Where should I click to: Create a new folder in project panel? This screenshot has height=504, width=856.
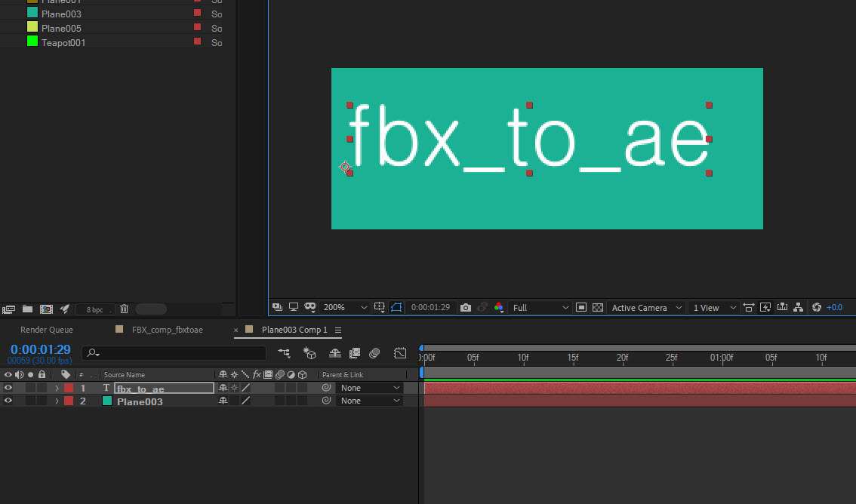pos(27,309)
